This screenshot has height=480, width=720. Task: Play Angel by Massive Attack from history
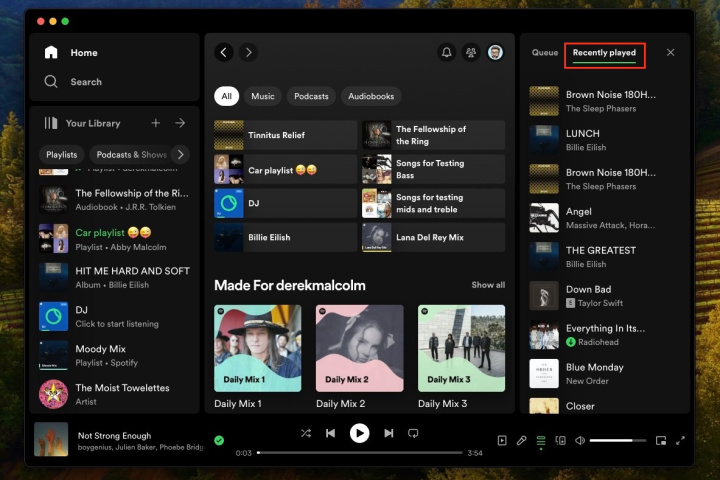[605, 218]
